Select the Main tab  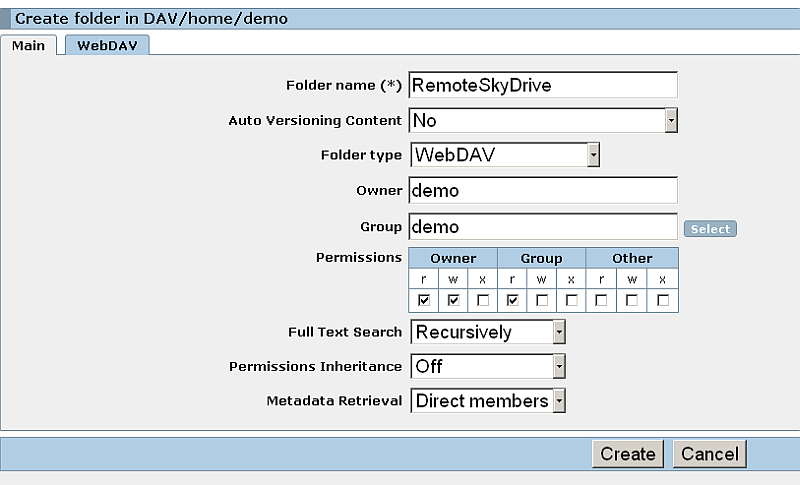point(28,45)
